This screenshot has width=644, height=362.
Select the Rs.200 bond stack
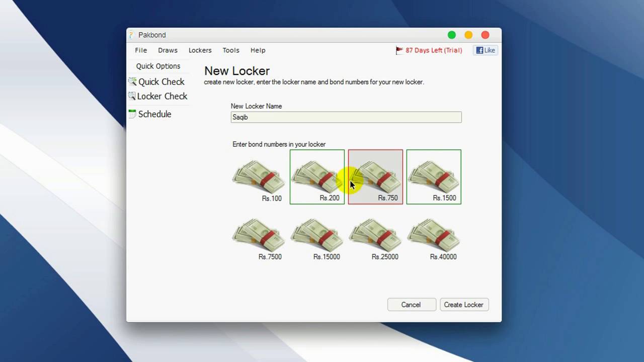(317, 177)
